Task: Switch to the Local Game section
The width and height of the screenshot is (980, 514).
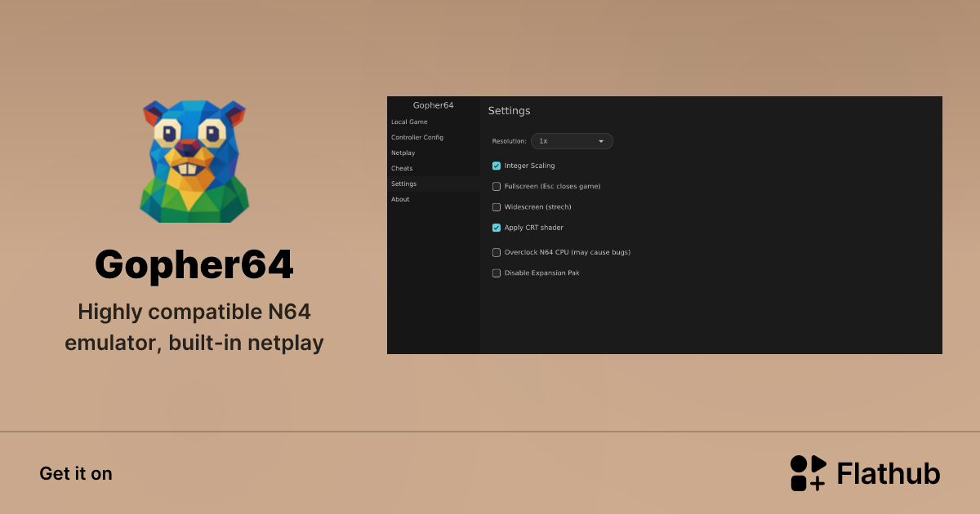Action: 408,122
